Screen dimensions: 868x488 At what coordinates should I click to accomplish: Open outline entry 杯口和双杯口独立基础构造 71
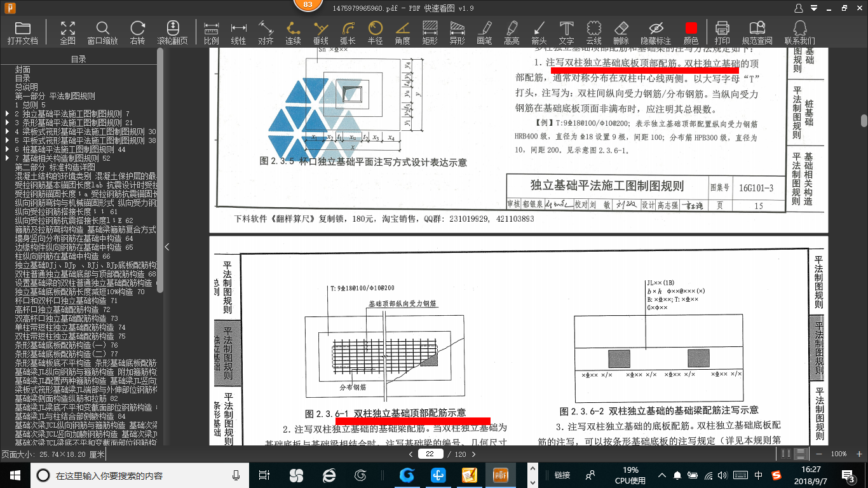click(66, 301)
